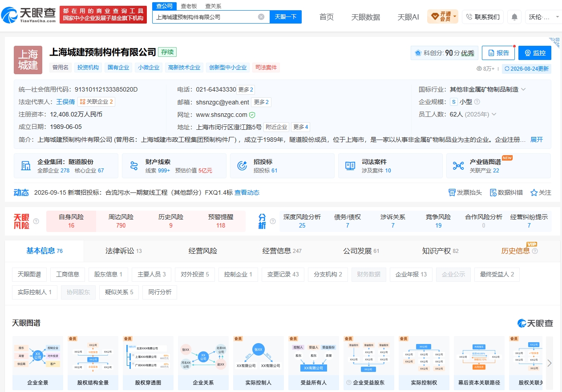Open 首页 in top navigation

[x=327, y=17]
